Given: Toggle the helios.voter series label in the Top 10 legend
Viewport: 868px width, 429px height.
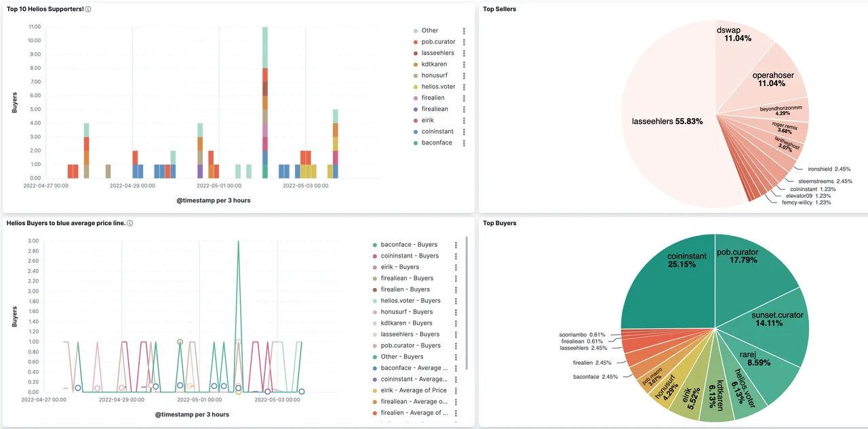Looking at the screenshot, I should [x=439, y=87].
